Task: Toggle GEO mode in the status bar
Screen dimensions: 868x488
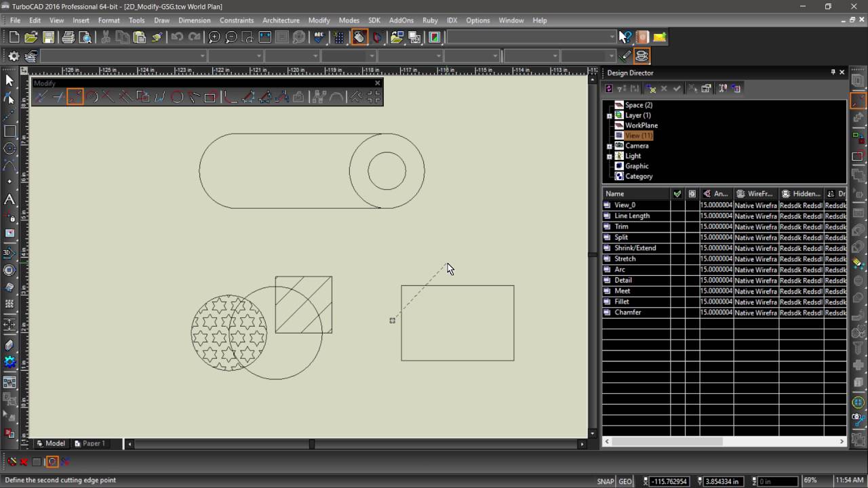Action: pyautogui.click(x=625, y=481)
